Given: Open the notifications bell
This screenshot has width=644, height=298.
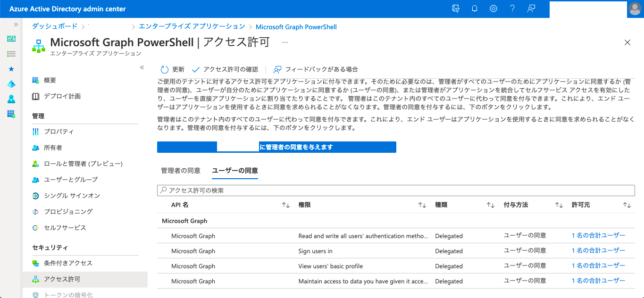Looking at the screenshot, I should [475, 8].
